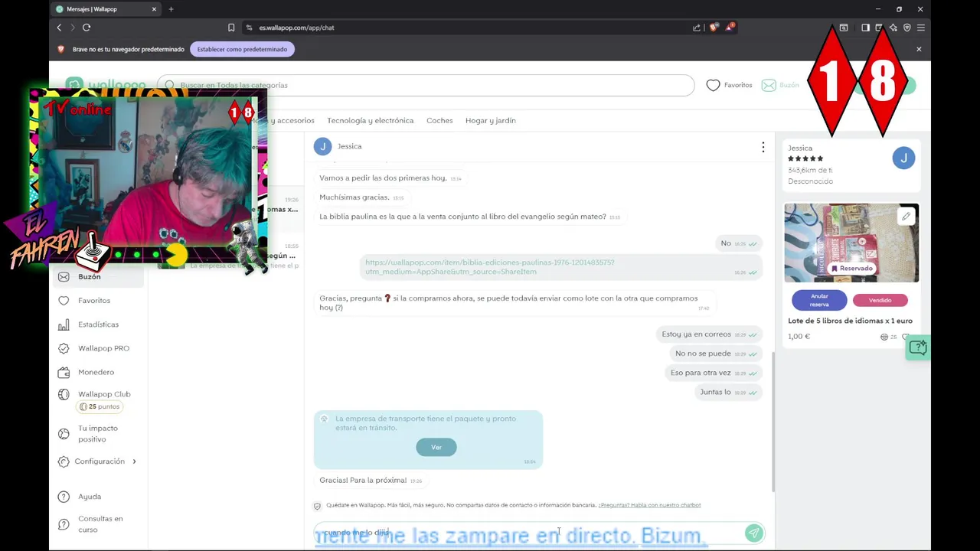
Task: Bookmark this page icon in address bar
Action: [x=231, y=28]
